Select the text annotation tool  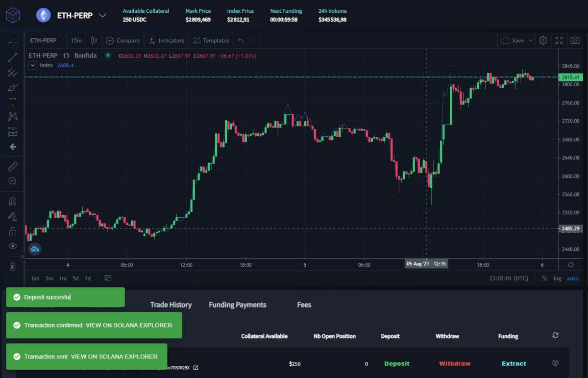13,102
